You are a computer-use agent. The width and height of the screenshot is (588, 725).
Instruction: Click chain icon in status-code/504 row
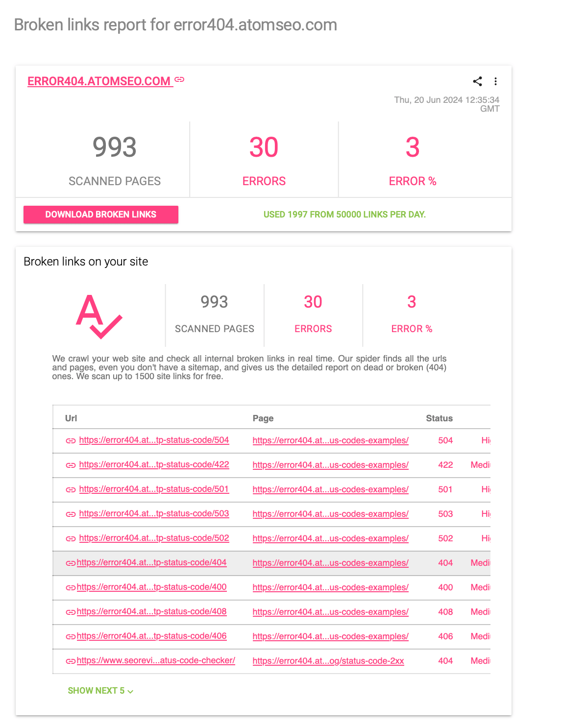[x=71, y=440]
